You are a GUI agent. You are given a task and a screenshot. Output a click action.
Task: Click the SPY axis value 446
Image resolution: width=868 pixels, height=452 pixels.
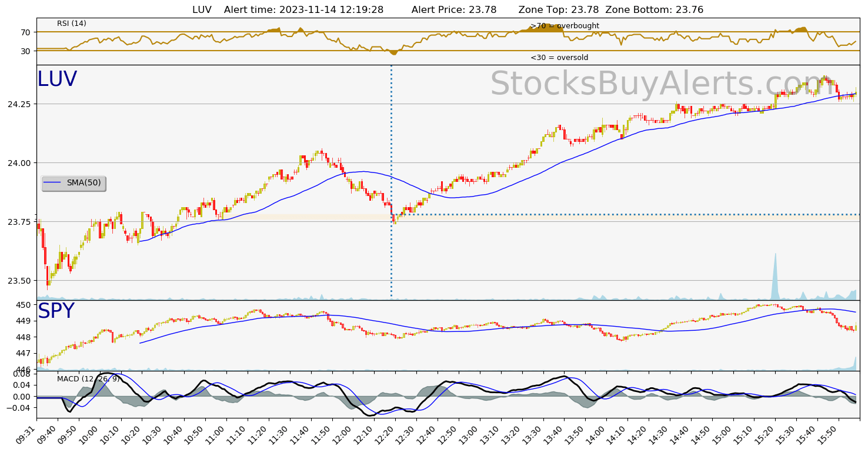tap(24, 369)
